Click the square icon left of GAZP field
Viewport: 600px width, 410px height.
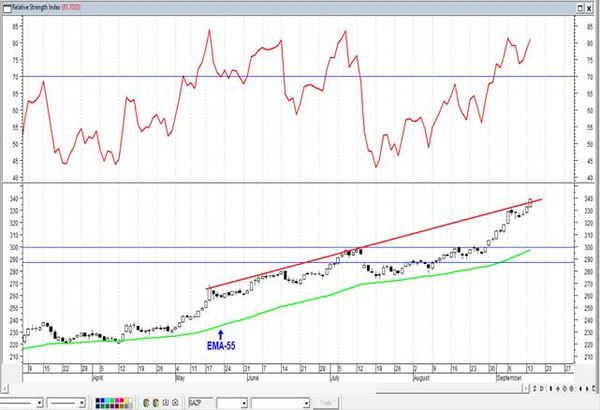(175, 403)
